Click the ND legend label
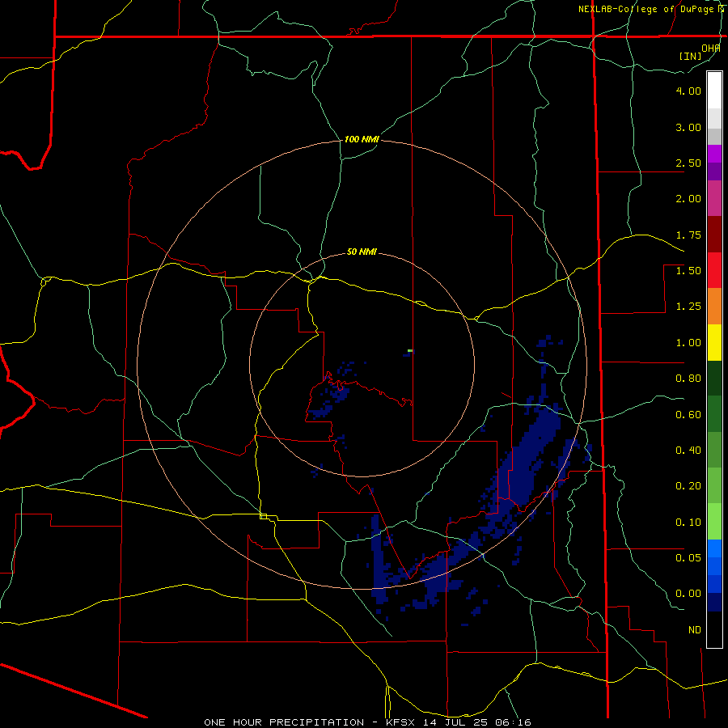The height and width of the screenshot is (728, 728). 695,630
